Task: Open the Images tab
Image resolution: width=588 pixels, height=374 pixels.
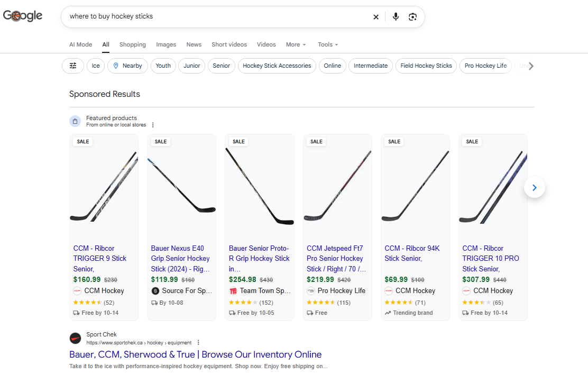Action: (166, 44)
